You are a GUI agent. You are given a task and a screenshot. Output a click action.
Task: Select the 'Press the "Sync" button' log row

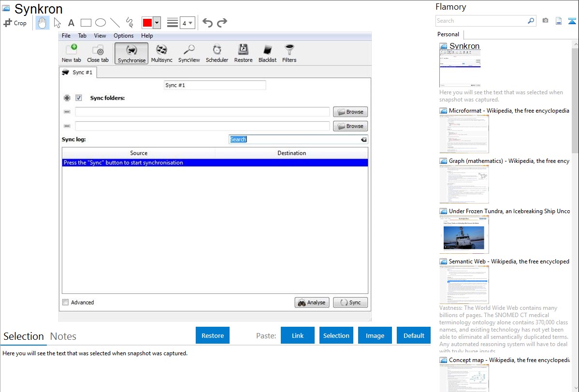point(215,162)
